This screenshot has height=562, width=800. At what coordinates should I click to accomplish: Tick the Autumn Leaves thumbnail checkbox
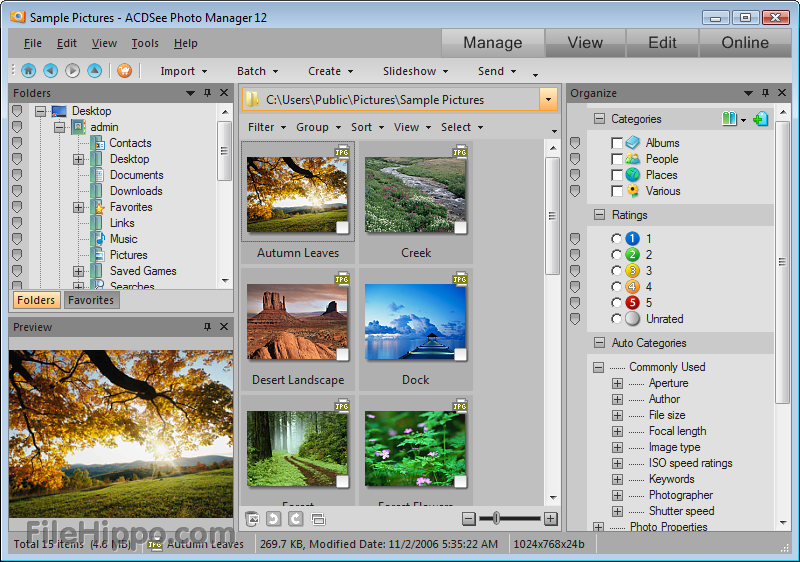342,227
